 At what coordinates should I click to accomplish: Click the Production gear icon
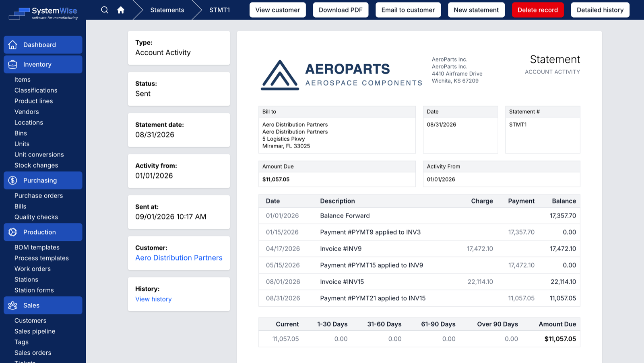click(x=13, y=232)
